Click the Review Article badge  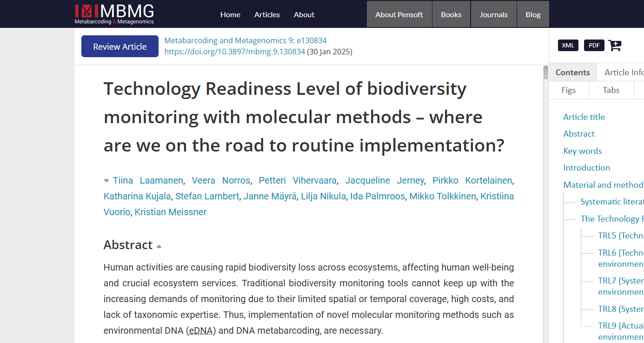[x=120, y=46]
